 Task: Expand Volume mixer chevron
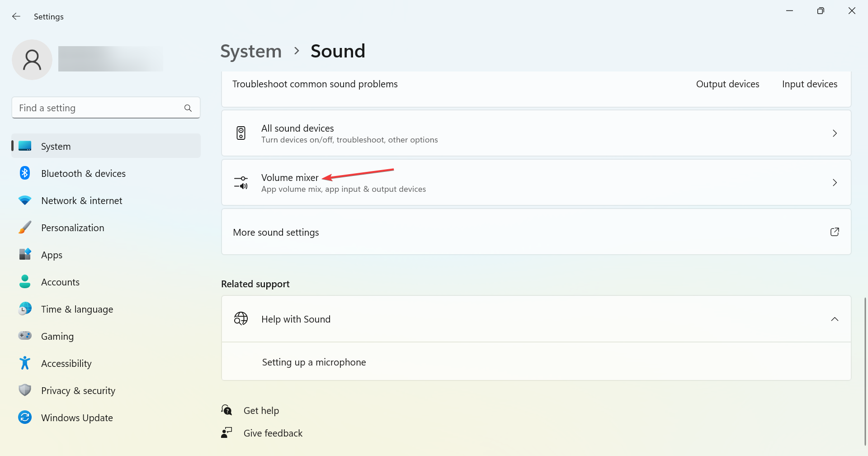click(x=835, y=182)
